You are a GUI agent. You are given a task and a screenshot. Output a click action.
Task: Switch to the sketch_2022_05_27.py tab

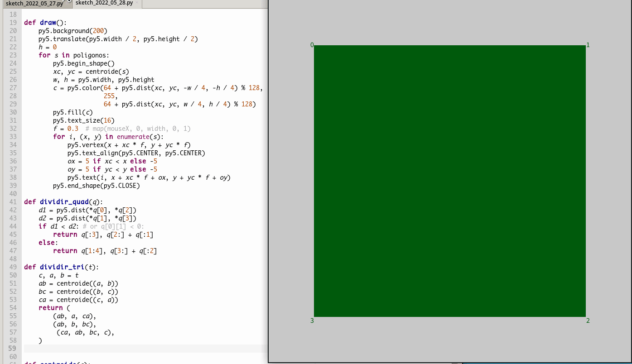click(x=34, y=3)
